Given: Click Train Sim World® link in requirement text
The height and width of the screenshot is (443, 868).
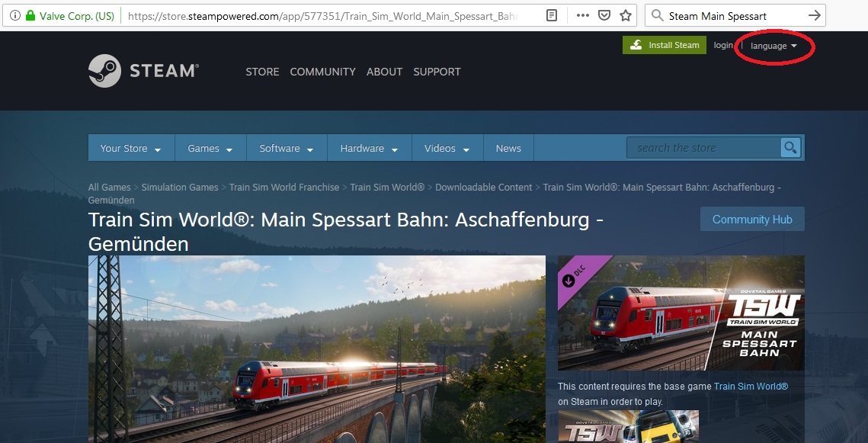Looking at the screenshot, I should 751,386.
